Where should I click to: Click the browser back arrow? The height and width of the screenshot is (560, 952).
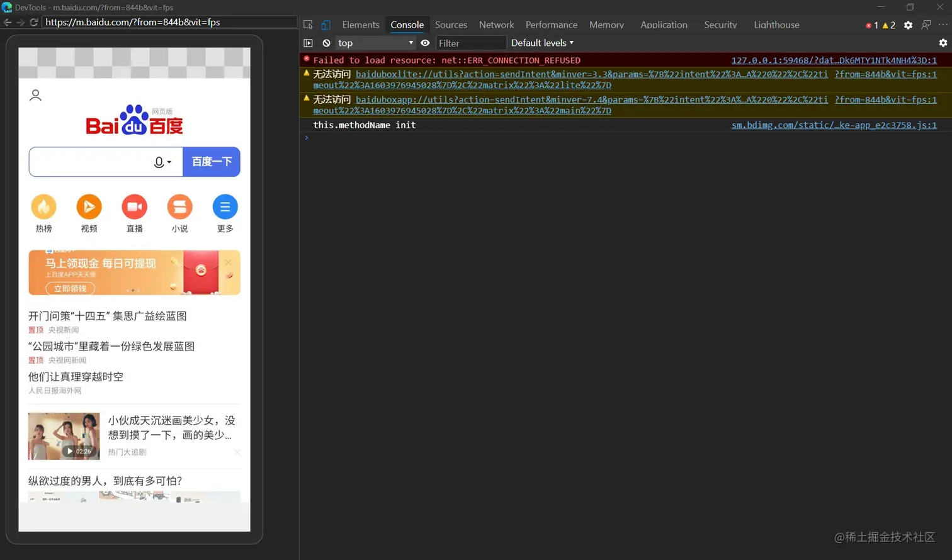[x=8, y=22]
